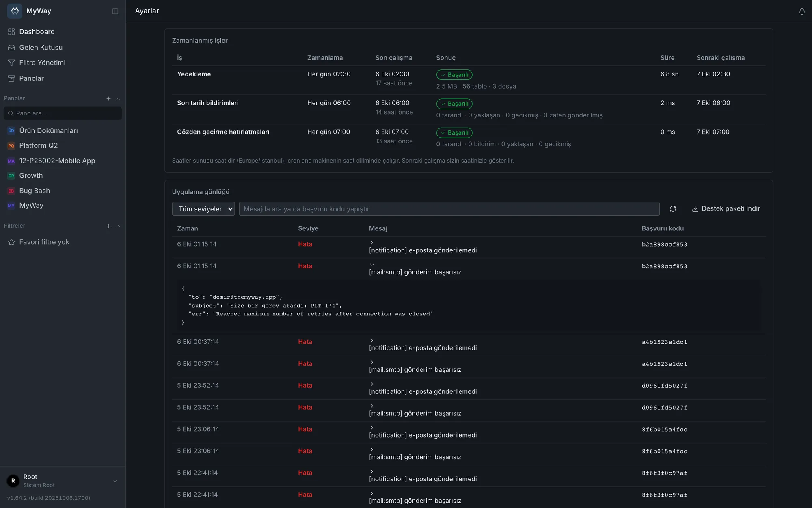Click the demir@themyway.app recipient line
The height and width of the screenshot is (508, 812).
[x=235, y=297]
